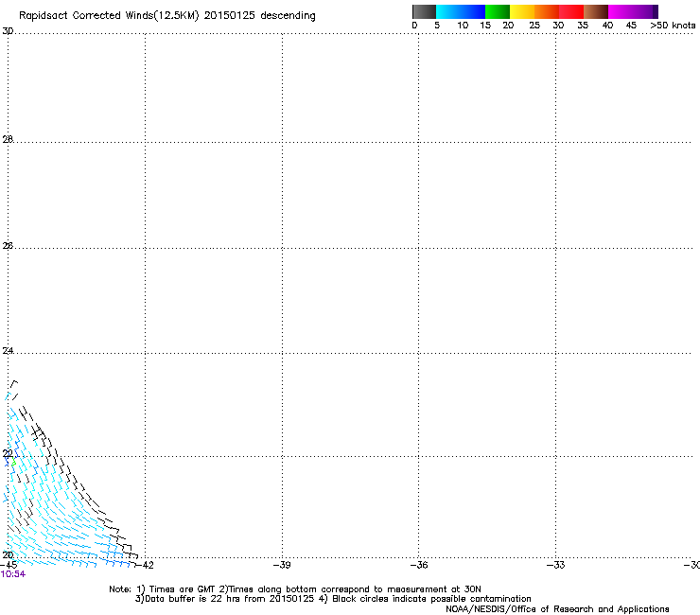The width and height of the screenshot is (700, 615).
Task: Click the longitude -45 axis label
Action: click(9, 565)
